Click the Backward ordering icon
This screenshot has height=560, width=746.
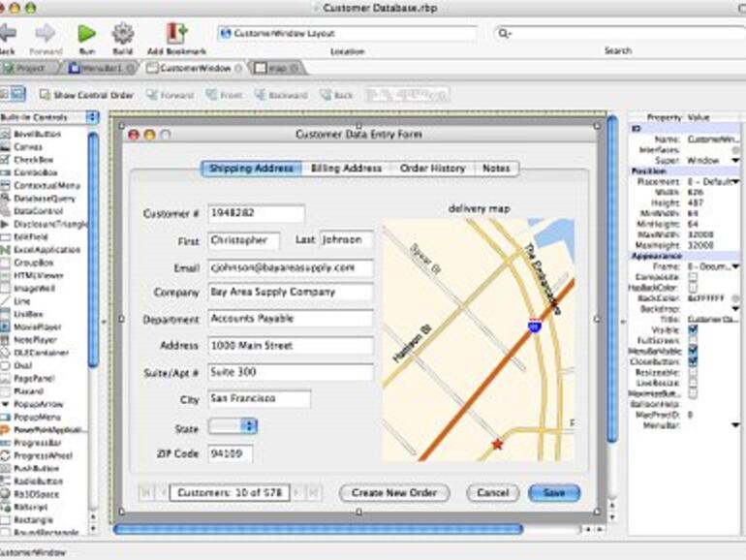click(x=260, y=95)
